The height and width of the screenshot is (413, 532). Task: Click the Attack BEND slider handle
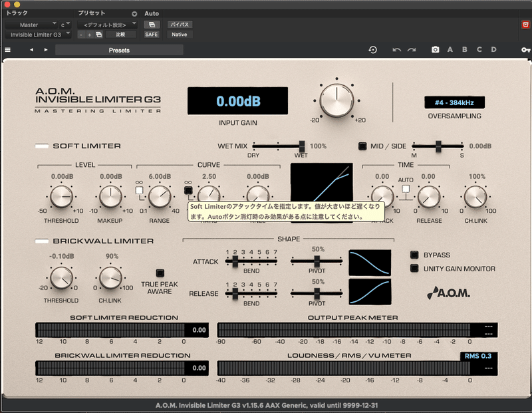coord(235,261)
